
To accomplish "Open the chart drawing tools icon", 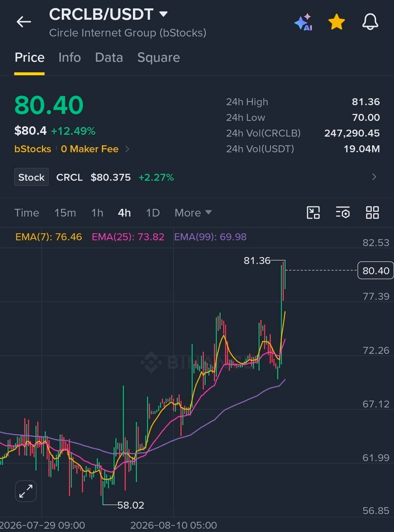I will click(313, 213).
